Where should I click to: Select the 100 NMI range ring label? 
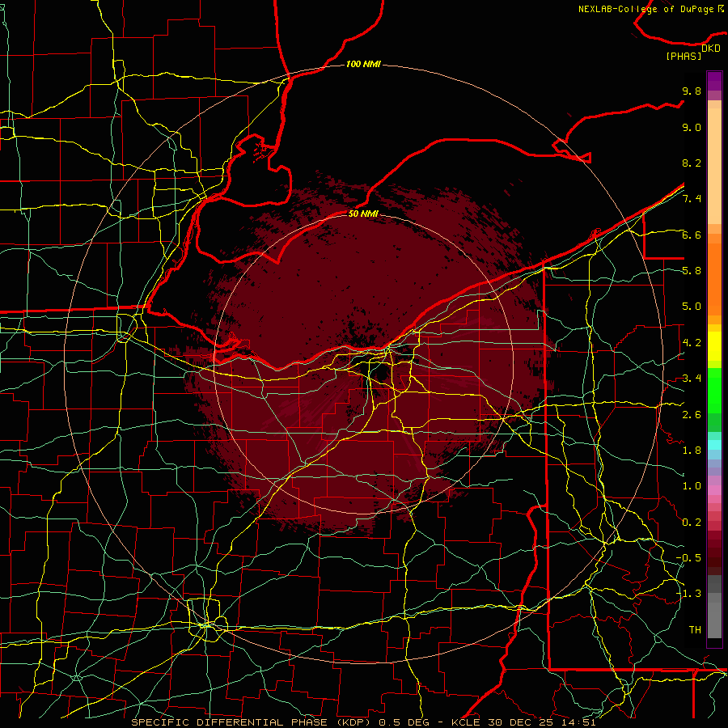363,64
